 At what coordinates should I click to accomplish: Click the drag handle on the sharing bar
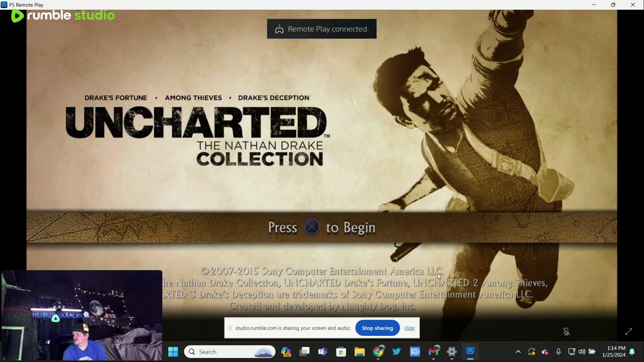coord(230,328)
